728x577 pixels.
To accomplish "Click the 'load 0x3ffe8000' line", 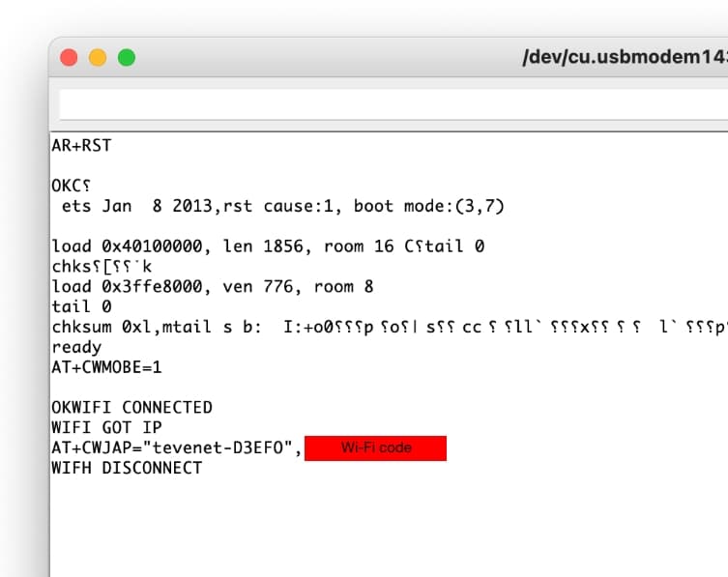I will [212, 286].
